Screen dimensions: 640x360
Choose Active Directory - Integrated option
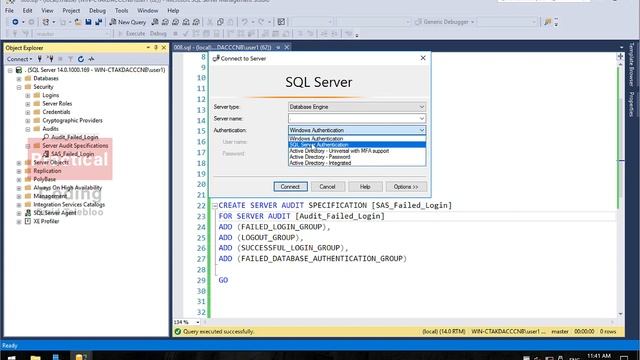(x=357, y=163)
